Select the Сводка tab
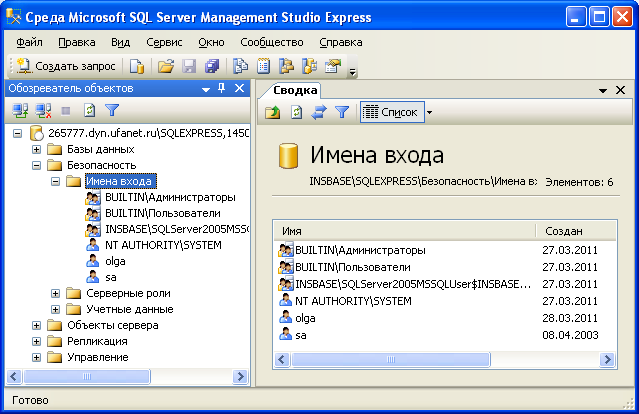 click(295, 90)
